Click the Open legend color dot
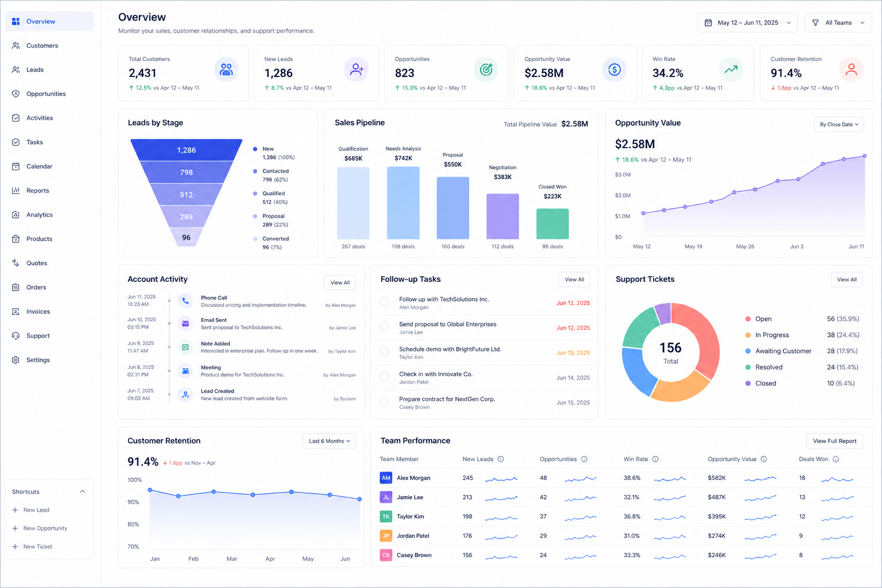Screen dimensions: 882x588 (x=748, y=319)
